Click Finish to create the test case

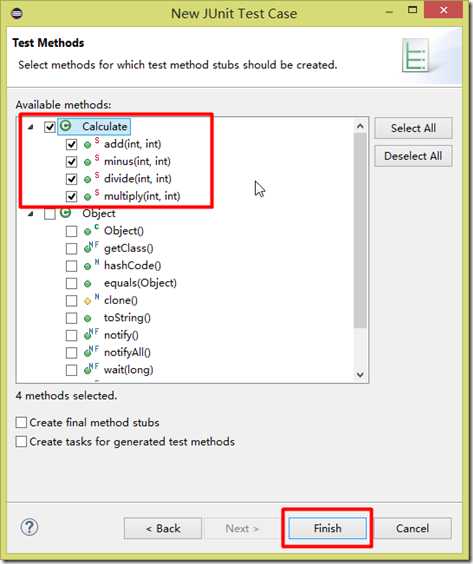pos(327,528)
